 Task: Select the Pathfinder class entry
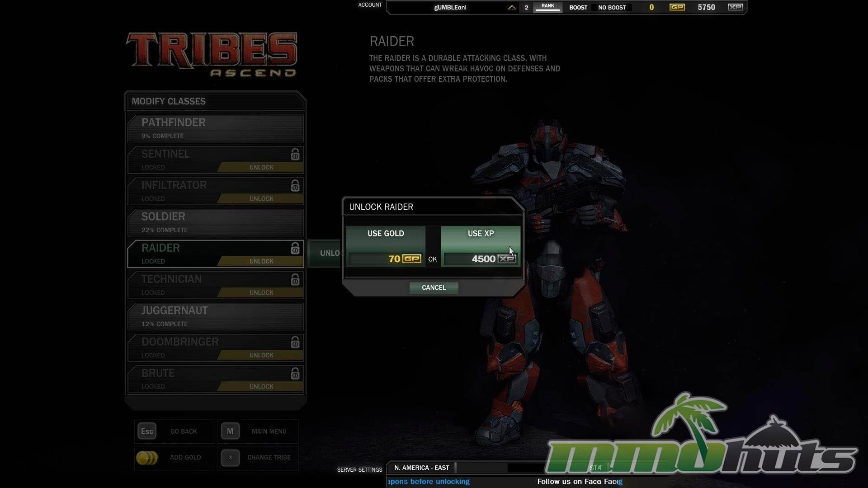pos(216,128)
